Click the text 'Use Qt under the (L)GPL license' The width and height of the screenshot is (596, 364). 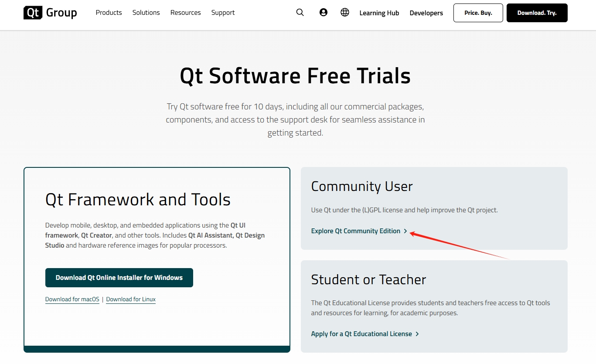coord(357,210)
